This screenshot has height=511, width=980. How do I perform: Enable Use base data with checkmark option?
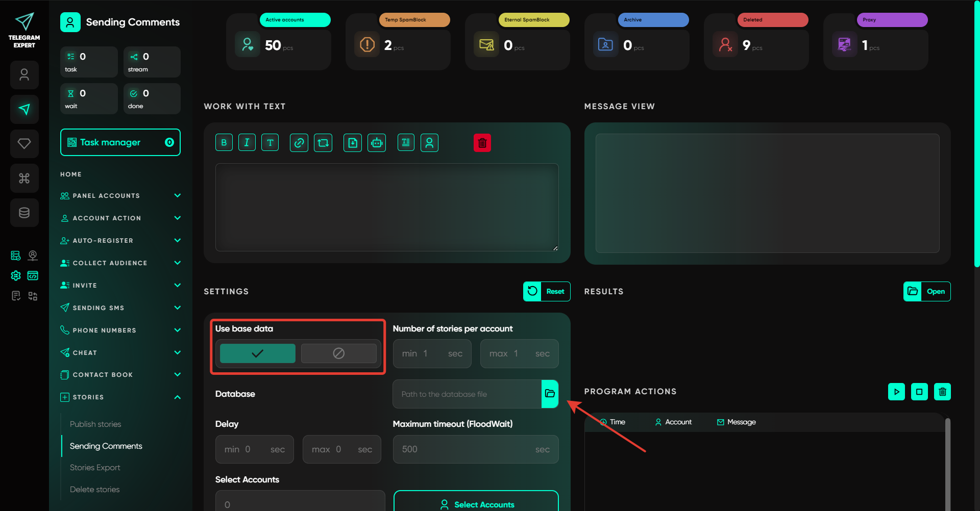[x=258, y=353]
